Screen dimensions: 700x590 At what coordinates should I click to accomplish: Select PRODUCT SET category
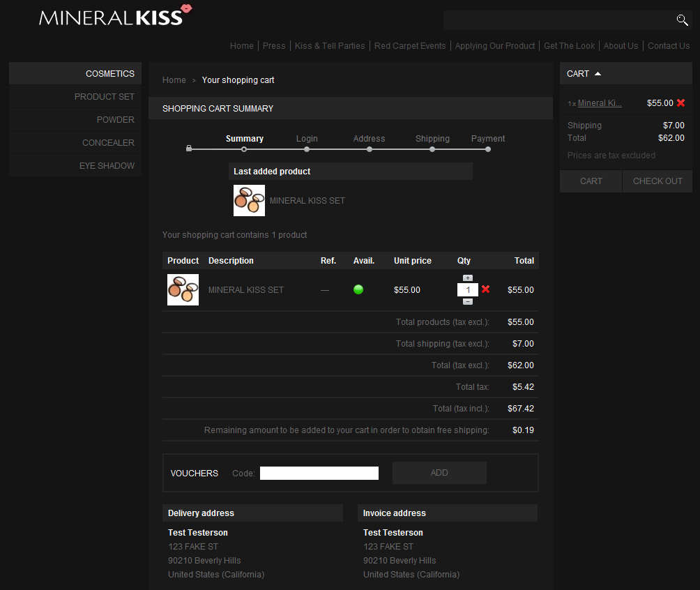tap(75, 96)
